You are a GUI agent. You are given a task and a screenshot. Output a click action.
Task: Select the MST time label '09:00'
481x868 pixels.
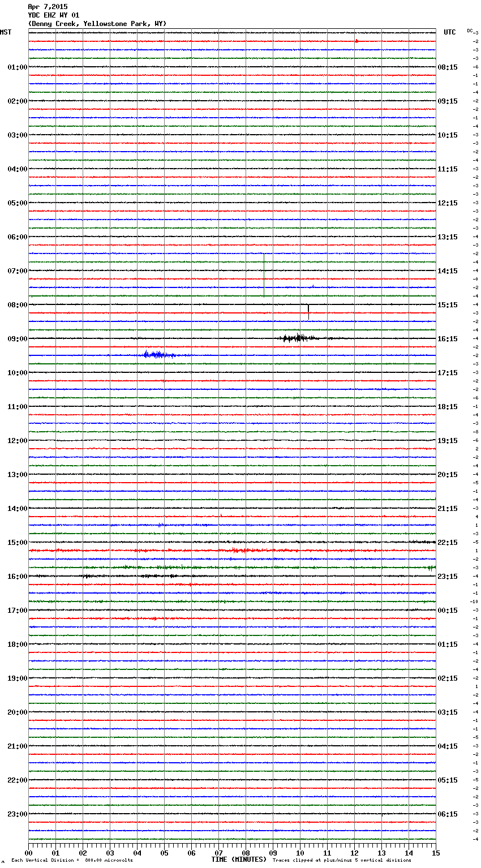click(18, 339)
